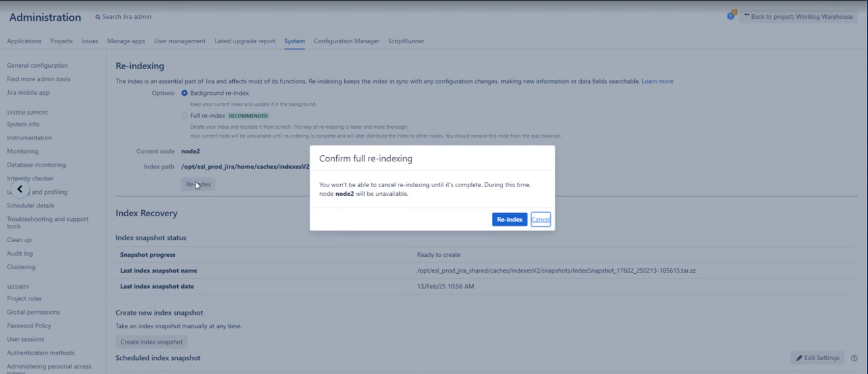The height and width of the screenshot is (374, 868).
Task: Open Monitoring in sidebar
Action: pyautogui.click(x=23, y=152)
